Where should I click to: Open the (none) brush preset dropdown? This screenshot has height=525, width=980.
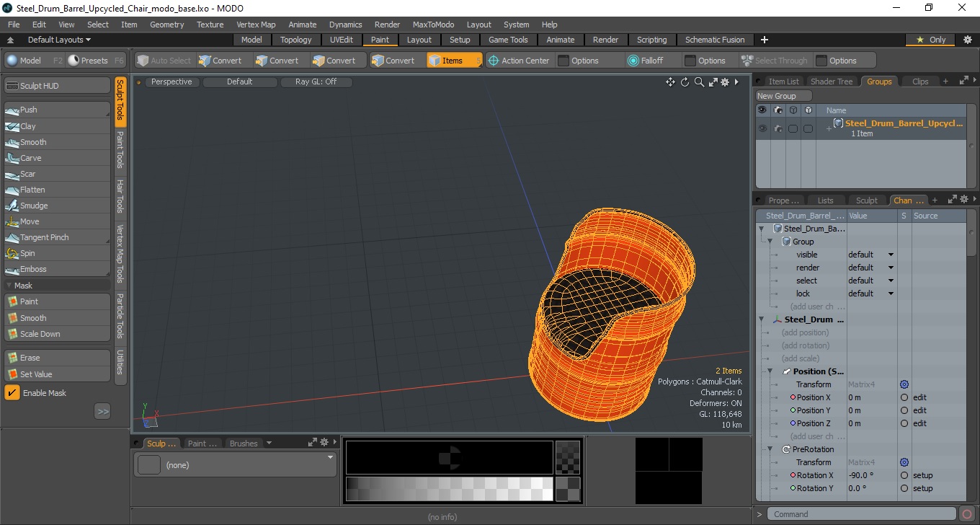(x=236, y=465)
